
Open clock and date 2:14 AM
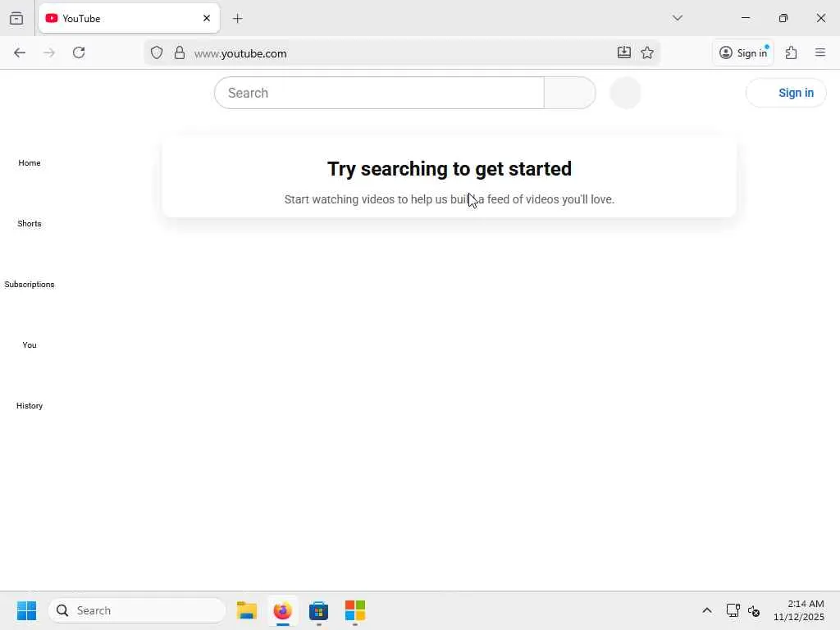(799, 610)
